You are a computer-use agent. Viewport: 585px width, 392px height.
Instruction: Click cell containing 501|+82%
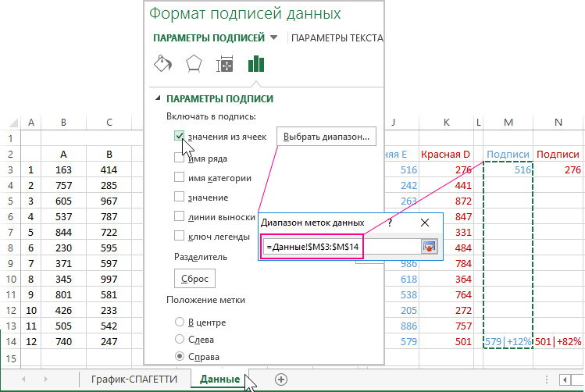[x=558, y=342]
